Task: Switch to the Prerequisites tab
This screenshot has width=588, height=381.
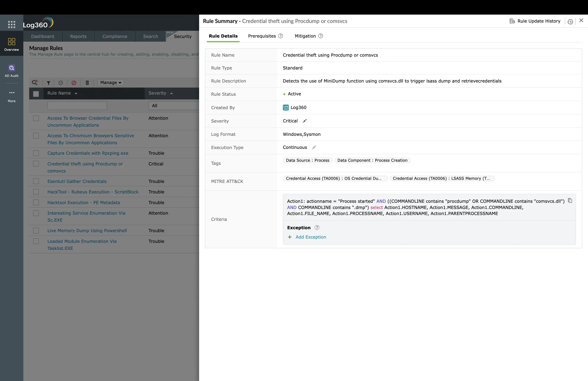Action: point(262,36)
